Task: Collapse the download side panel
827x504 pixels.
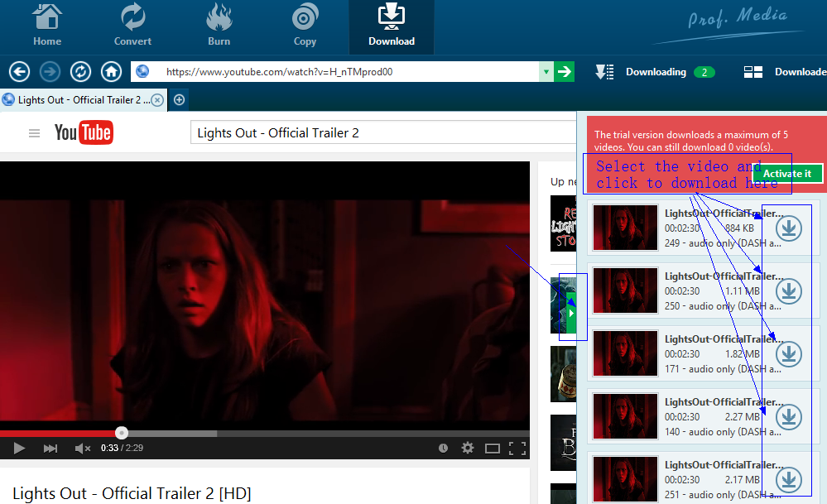Action: [571, 313]
